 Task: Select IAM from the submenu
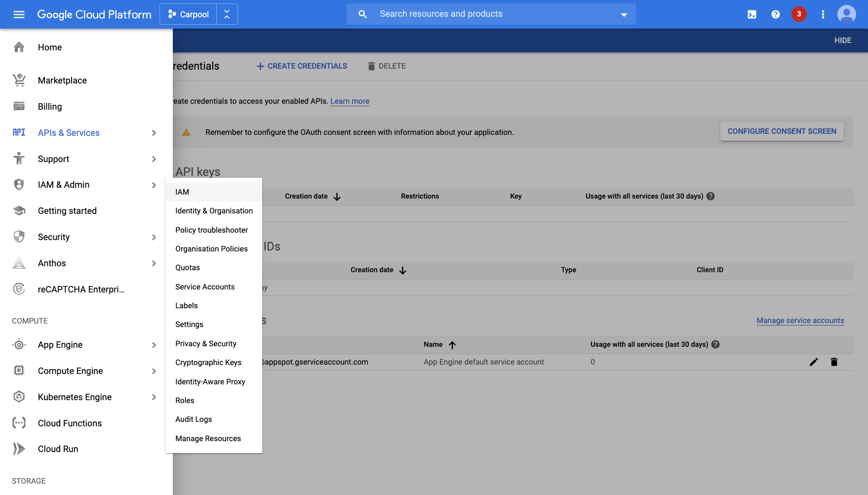tap(182, 192)
